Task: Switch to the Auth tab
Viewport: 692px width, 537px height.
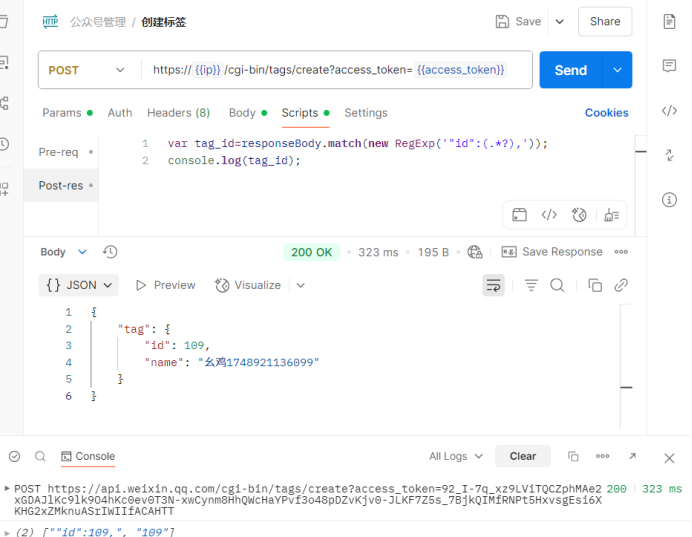Action: pyautogui.click(x=120, y=113)
